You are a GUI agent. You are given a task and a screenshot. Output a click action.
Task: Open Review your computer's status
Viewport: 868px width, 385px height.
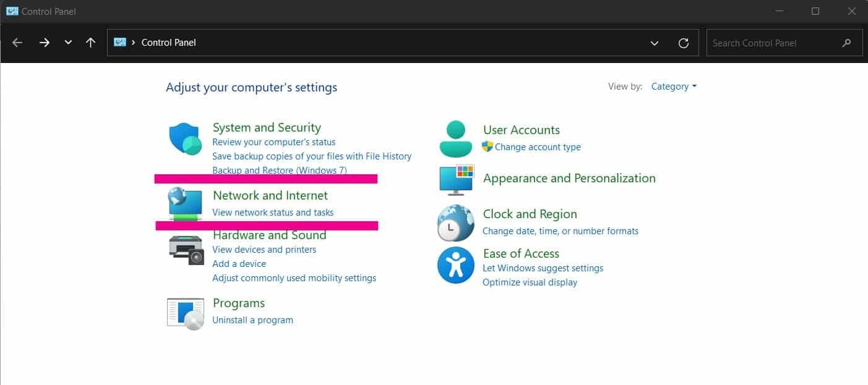[274, 142]
